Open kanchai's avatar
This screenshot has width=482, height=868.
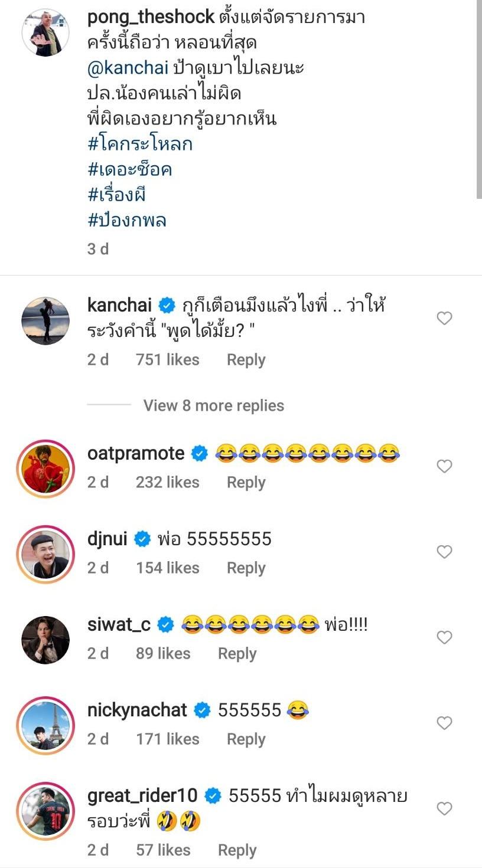pos(45,320)
